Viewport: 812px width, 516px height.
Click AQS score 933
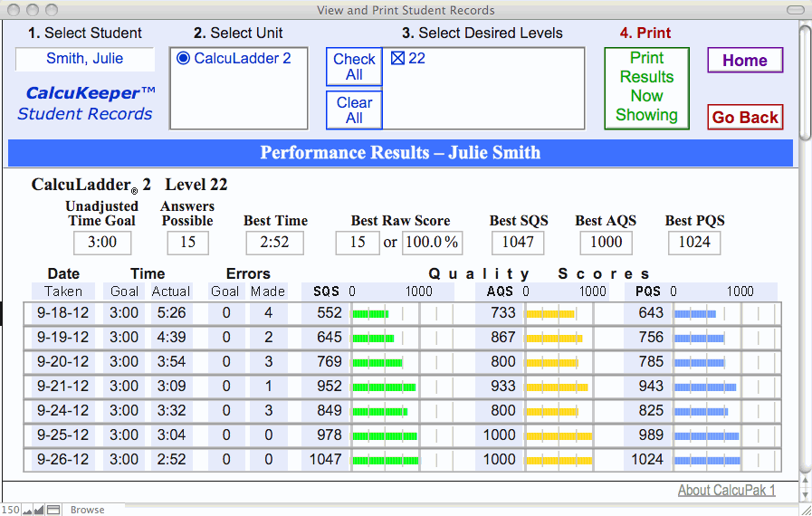coord(502,386)
